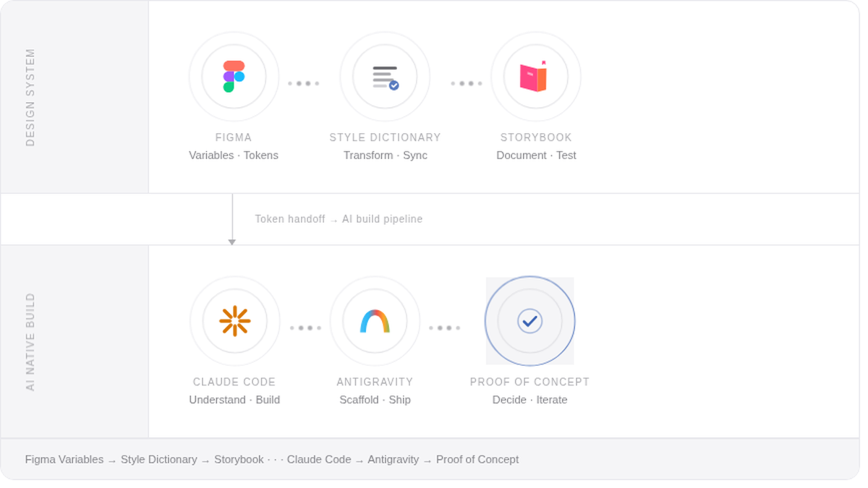This screenshot has width=868, height=488.
Task: Expand the dots between Storybook and its neighbor
Action: click(x=467, y=83)
